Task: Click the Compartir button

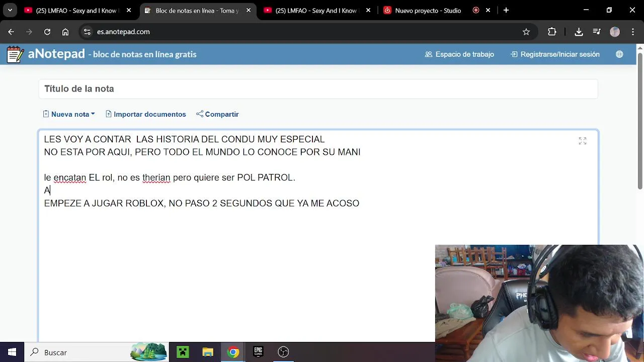Action: 217,114
